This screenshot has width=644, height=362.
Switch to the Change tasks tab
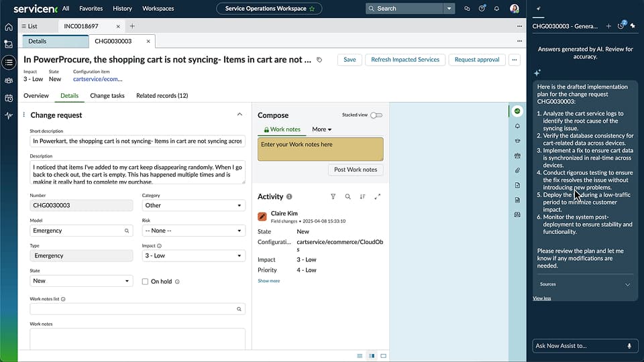tap(107, 96)
